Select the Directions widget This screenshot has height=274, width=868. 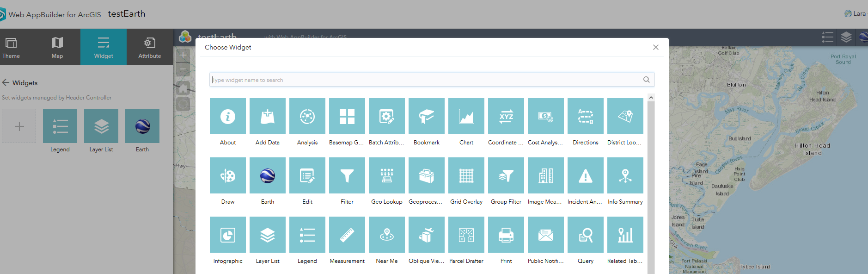click(585, 116)
